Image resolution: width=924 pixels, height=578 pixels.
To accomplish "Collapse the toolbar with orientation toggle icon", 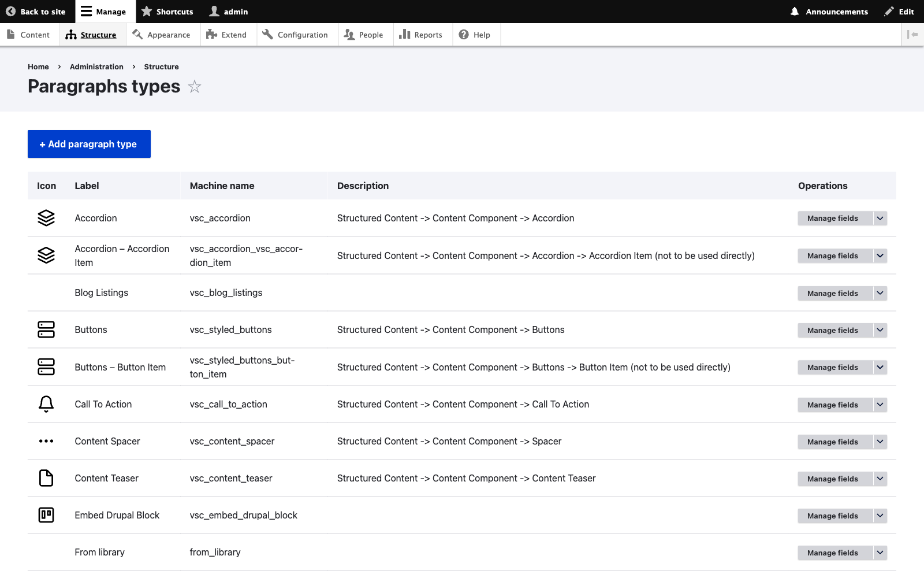I will click(x=912, y=35).
